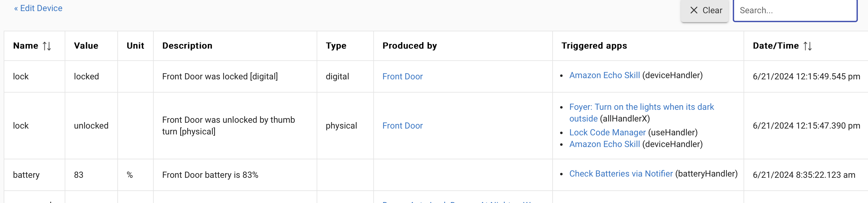This screenshot has width=868, height=203.
Task: Go back via the Edit Device link
Action: click(38, 8)
